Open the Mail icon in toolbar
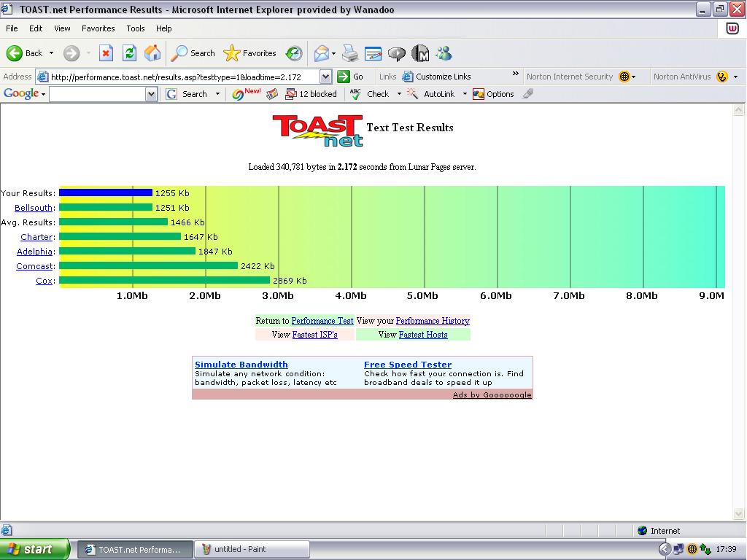The height and width of the screenshot is (560, 747). click(x=321, y=53)
